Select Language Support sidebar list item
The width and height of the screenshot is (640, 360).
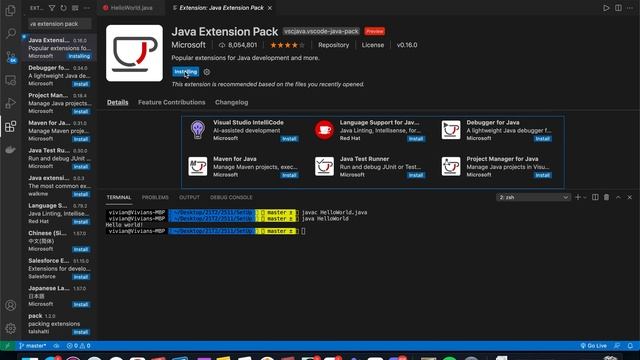(59, 213)
